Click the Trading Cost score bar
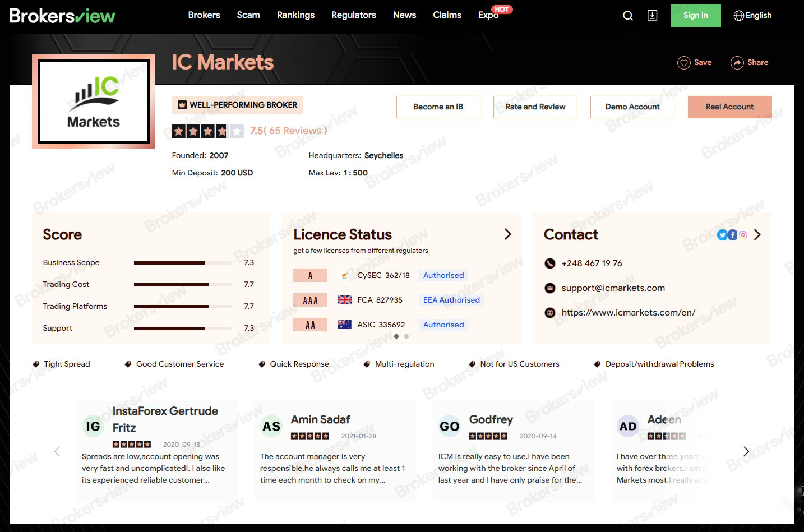Viewport: 804px width, 532px height. click(182, 284)
